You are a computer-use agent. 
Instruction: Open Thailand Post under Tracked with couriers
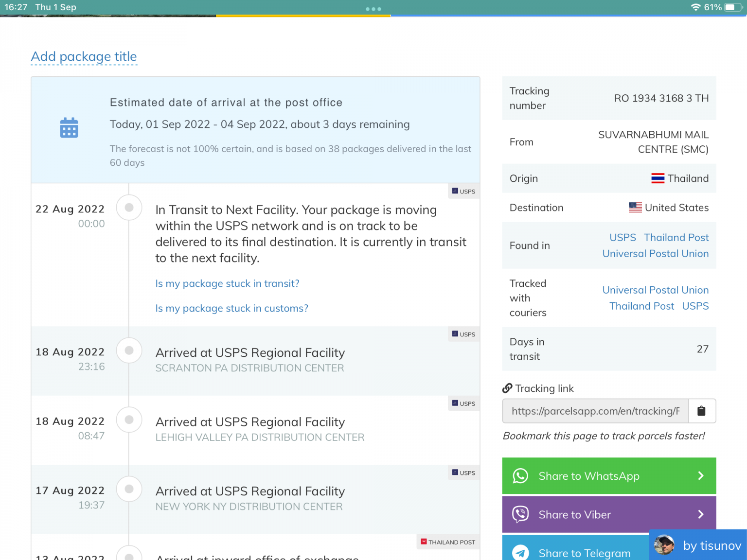(x=641, y=306)
